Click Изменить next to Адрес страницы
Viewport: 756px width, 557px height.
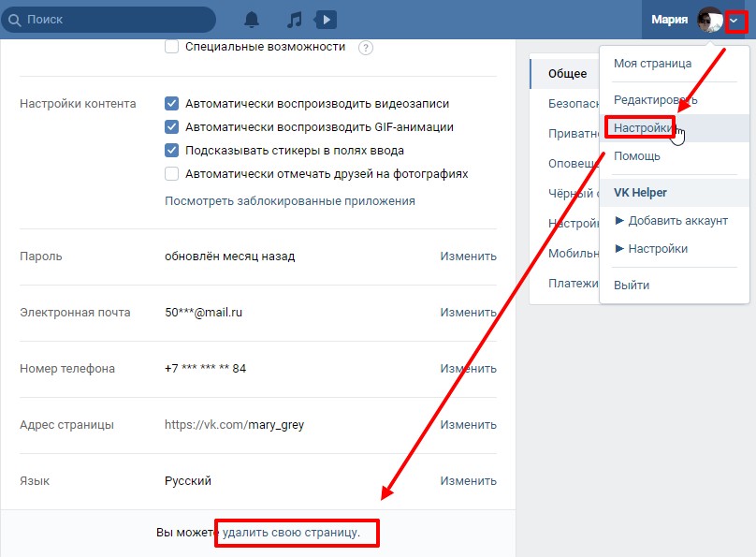point(468,425)
